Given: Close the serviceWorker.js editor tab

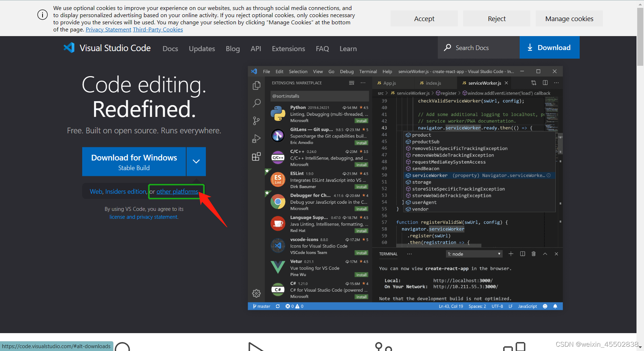Looking at the screenshot, I should click(x=506, y=83).
